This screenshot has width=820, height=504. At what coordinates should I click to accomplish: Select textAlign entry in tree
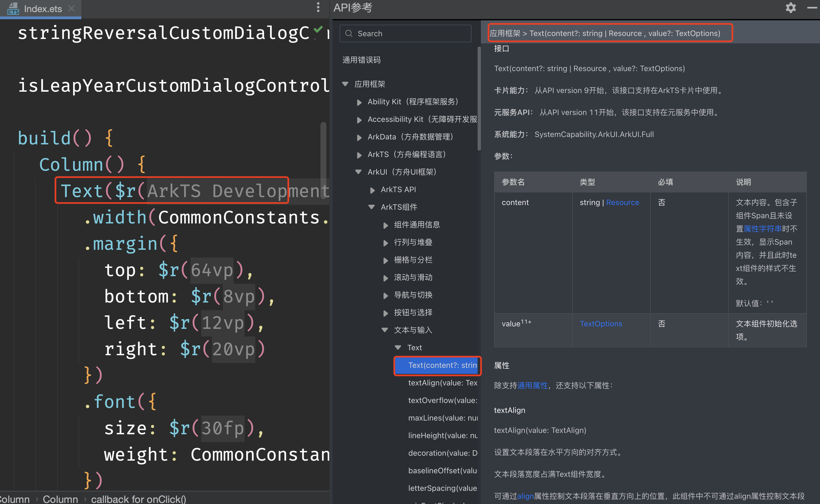pos(442,383)
